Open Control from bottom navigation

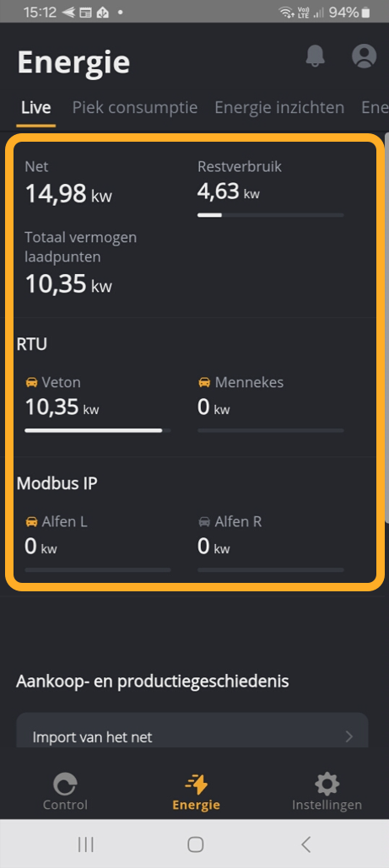pyautogui.click(x=65, y=792)
